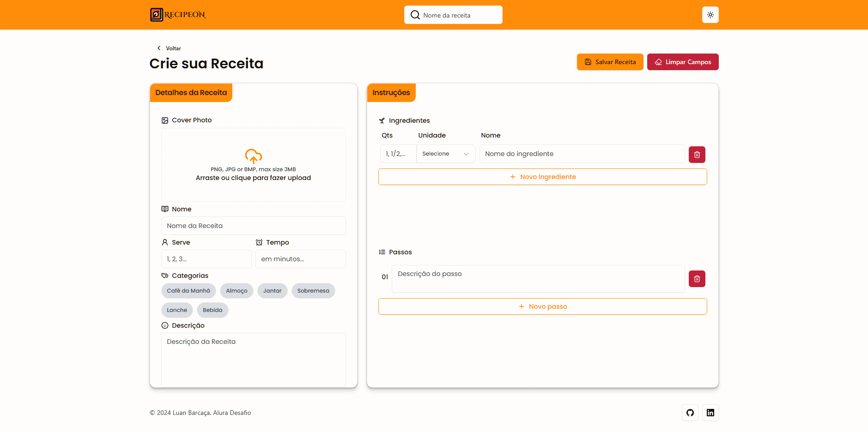Click the person icon beside Serve
This screenshot has height=432, width=868.
tap(164, 242)
